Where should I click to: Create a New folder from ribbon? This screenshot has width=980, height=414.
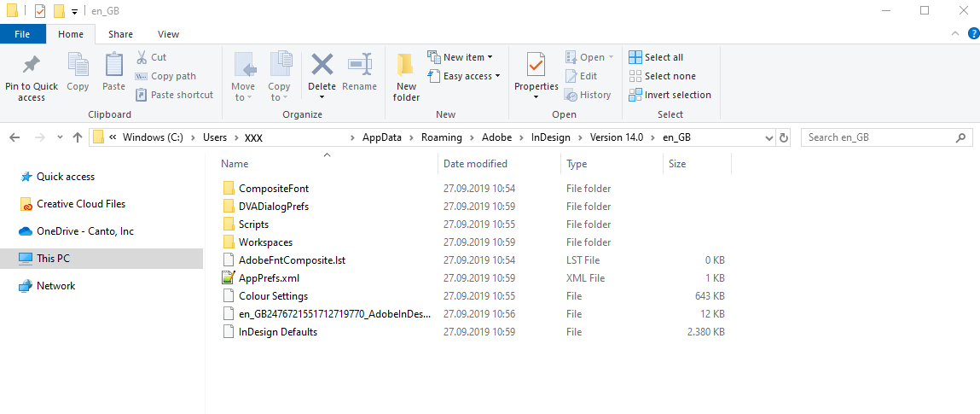[x=406, y=78]
